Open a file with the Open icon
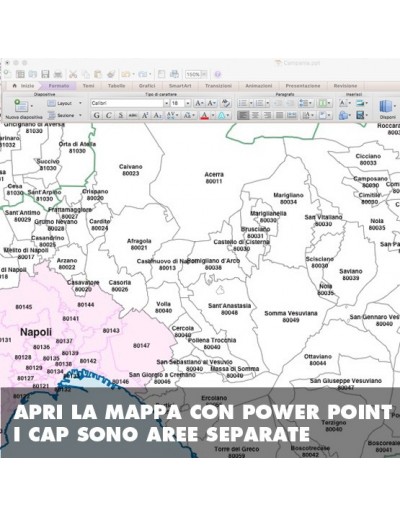400x517 pixels. click(32, 74)
